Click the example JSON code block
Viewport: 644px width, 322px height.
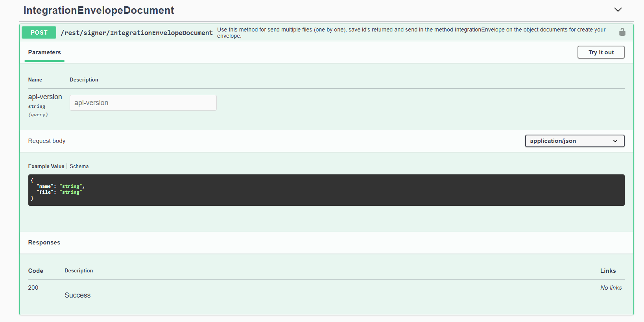(326, 190)
